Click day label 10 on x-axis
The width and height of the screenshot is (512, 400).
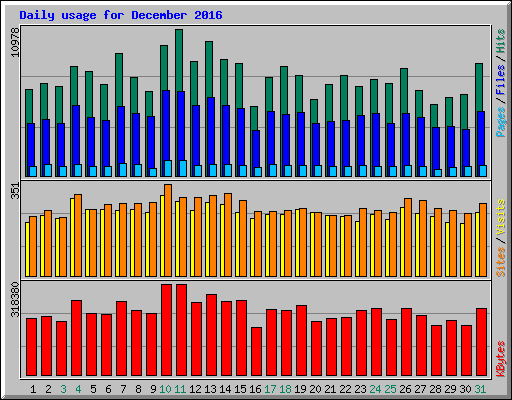[165, 389]
